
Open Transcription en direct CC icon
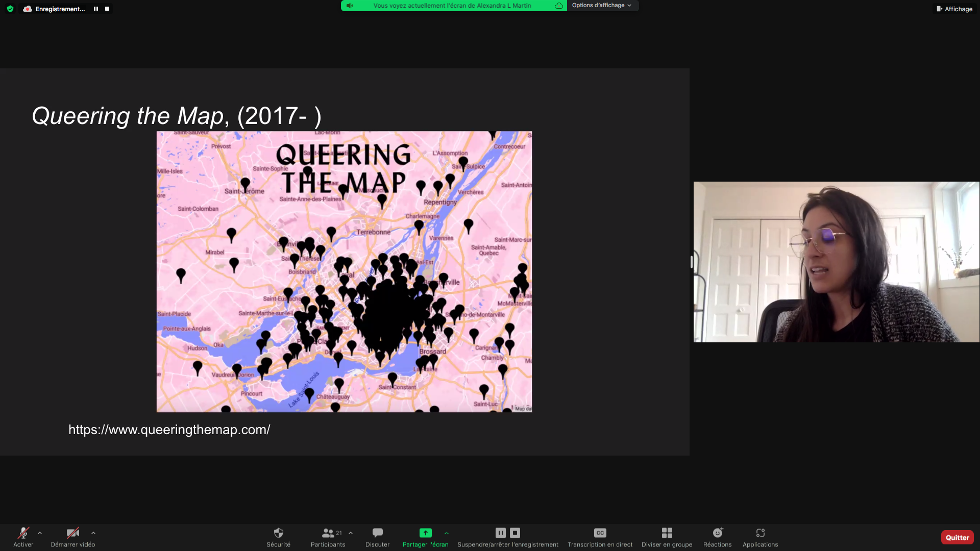coord(600,533)
